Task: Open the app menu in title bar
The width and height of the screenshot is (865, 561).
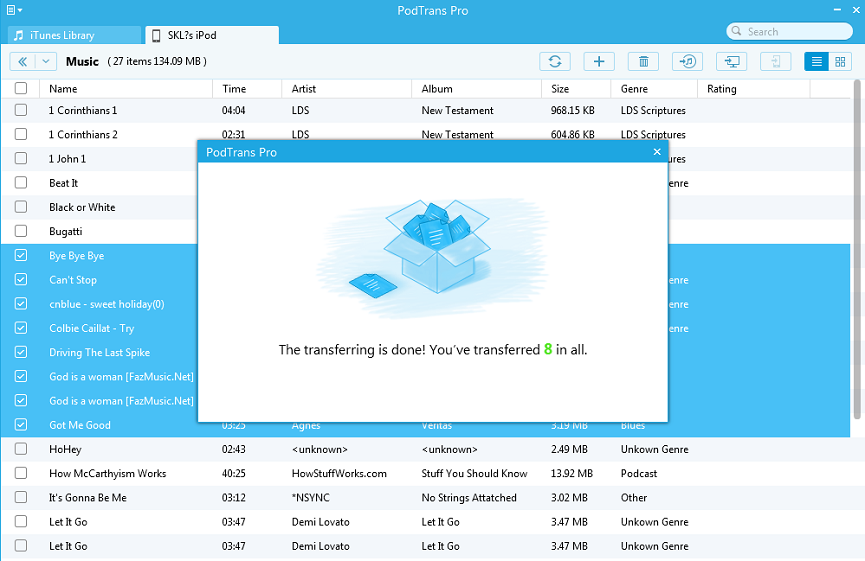Action: click(13, 10)
